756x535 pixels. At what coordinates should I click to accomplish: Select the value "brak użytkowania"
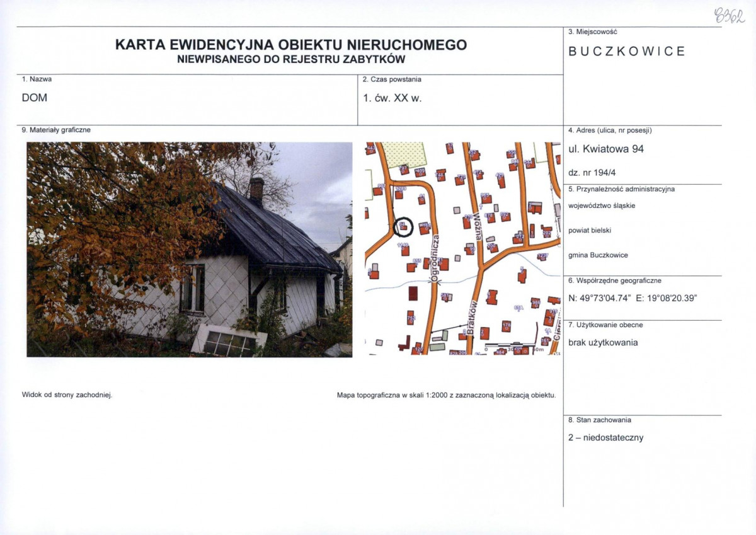[603, 342]
